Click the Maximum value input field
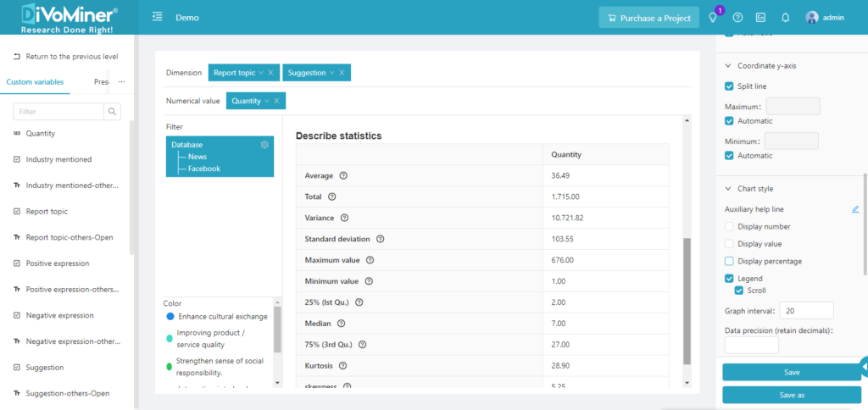The width and height of the screenshot is (868, 410). click(x=793, y=106)
